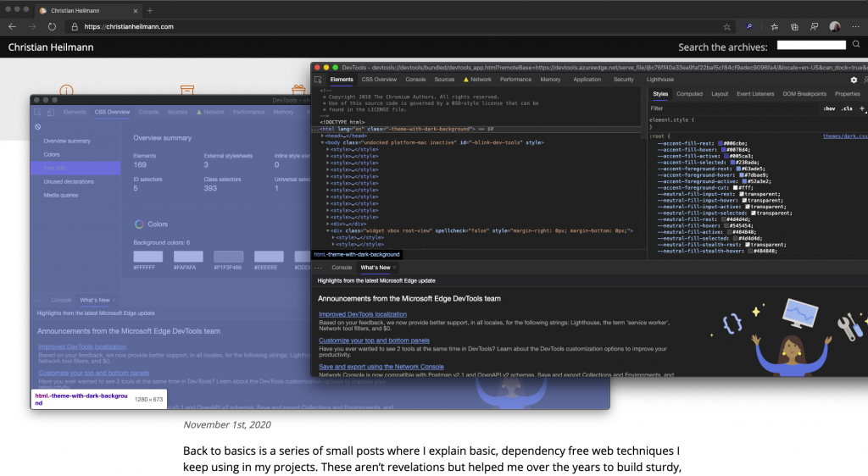Click inspect element icon in front DevTools
Screen dimensions: 868x476
tap(319, 80)
